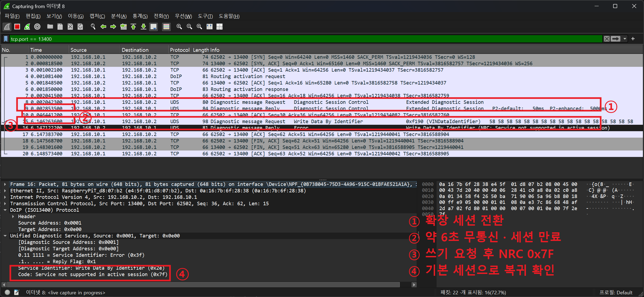Open the 분석(A) menu
This screenshot has height=297, width=644.
(x=119, y=16)
